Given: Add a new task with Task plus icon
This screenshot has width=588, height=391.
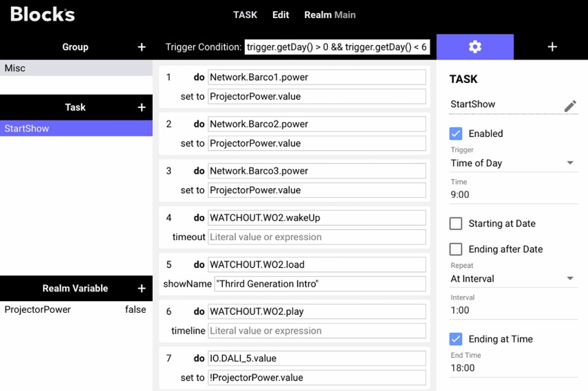Looking at the screenshot, I should [142, 107].
